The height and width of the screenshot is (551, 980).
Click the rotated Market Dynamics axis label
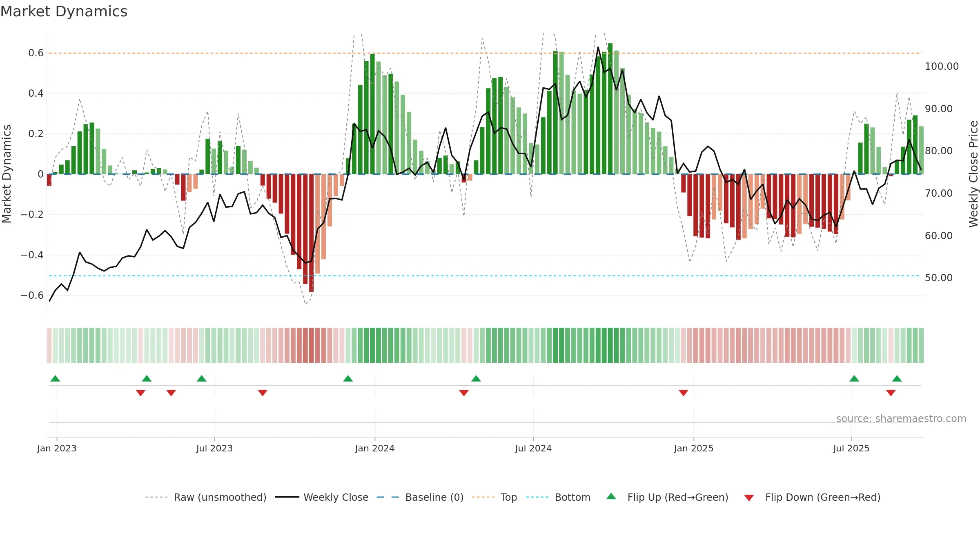[x=7, y=174]
